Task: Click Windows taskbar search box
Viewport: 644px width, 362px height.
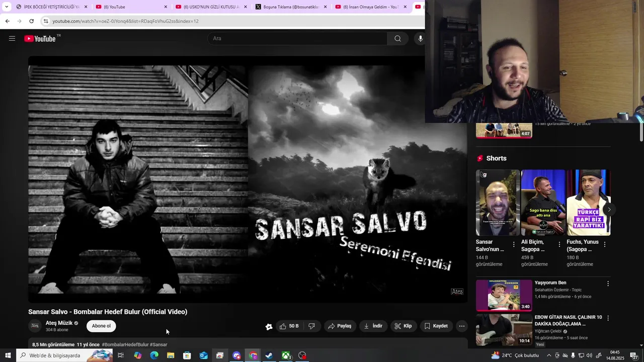Action: 64,355
